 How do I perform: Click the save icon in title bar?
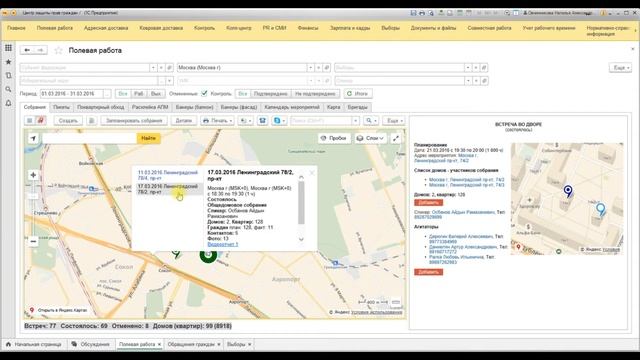click(x=413, y=13)
